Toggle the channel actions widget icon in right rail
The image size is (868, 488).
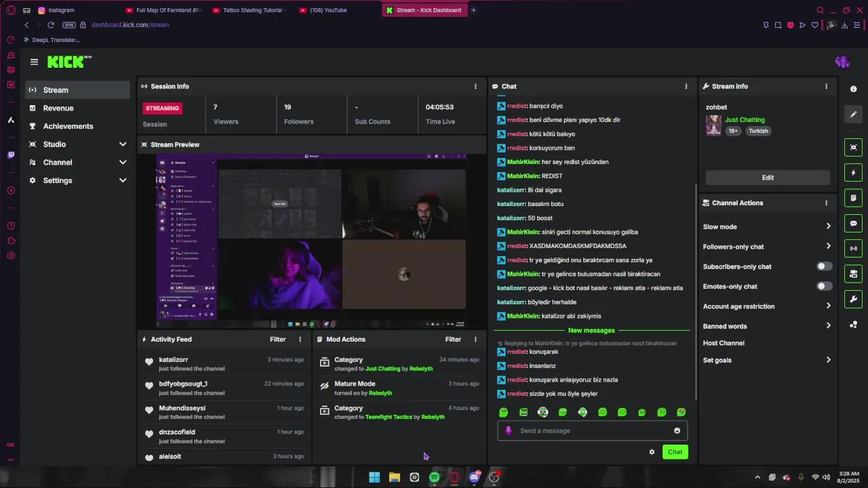pos(853,274)
